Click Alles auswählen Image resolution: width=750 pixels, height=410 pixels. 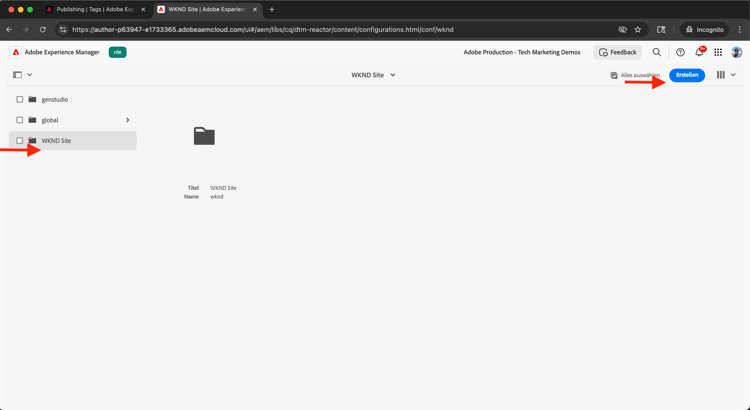click(635, 75)
